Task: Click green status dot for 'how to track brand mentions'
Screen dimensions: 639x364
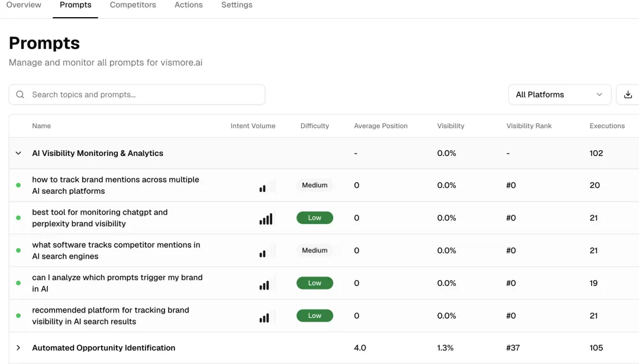Action: pyautogui.click(x=18, y=185)
